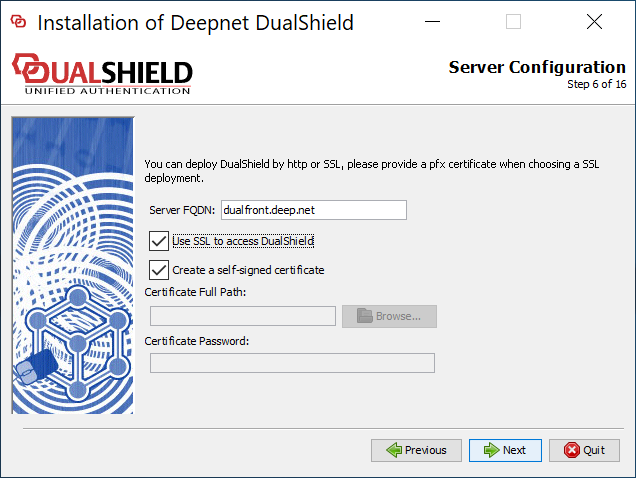Click the Certificate Full Path field
This screenshot has width=636, height=478.
coord(242,316)
